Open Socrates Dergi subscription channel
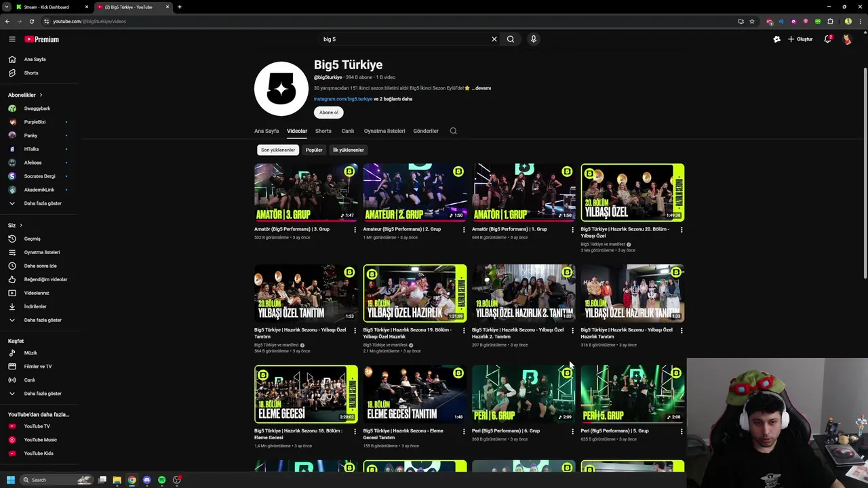Image resolution: width=868 pixels, height=488 pixels. pyautogui.click(x=39, y=176)
